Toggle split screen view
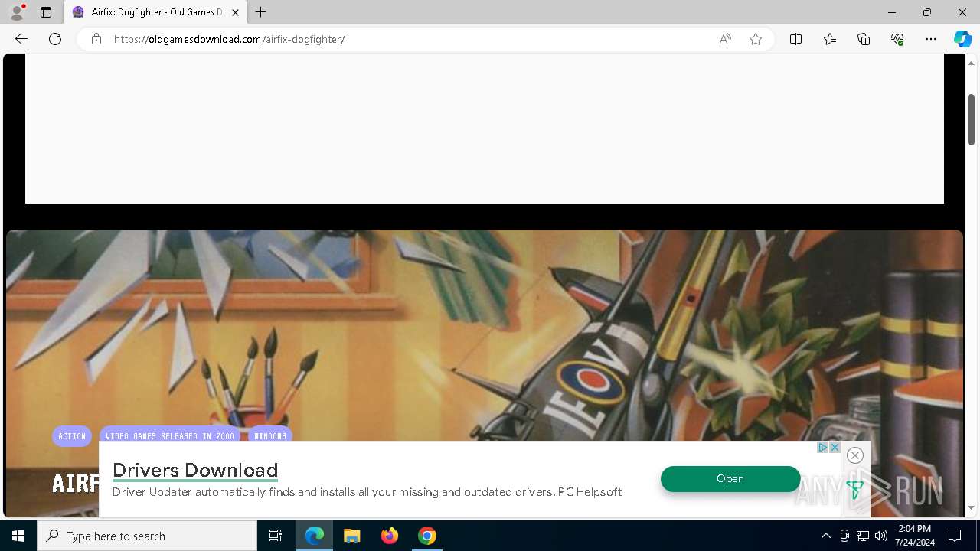Screen dimensions: 980x551 click(795, 39)
